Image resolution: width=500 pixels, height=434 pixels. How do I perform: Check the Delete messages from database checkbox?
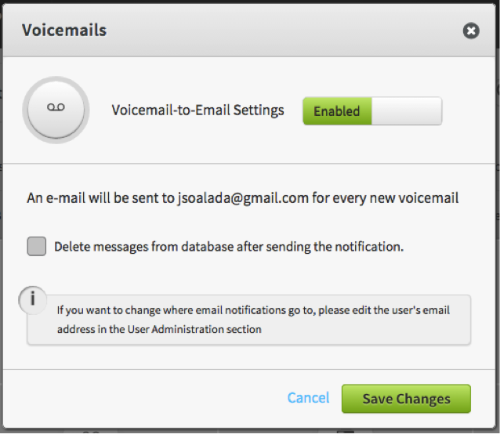coord(36,246)
